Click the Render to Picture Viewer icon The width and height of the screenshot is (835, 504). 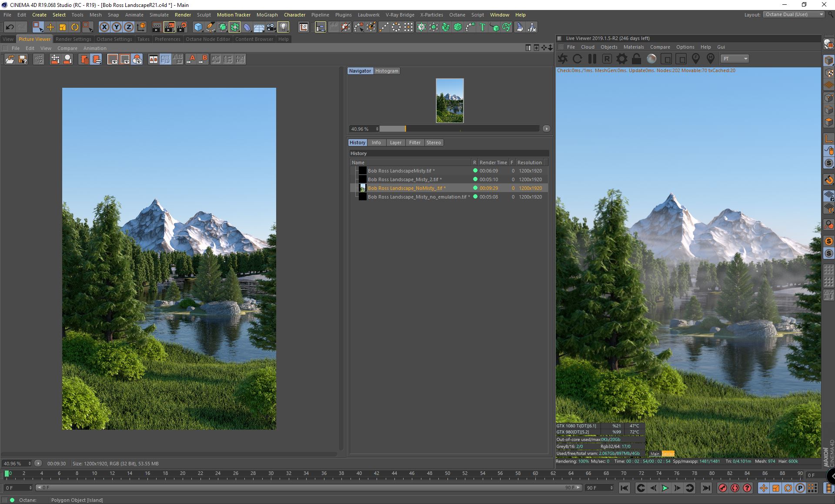tap(169, 27)
